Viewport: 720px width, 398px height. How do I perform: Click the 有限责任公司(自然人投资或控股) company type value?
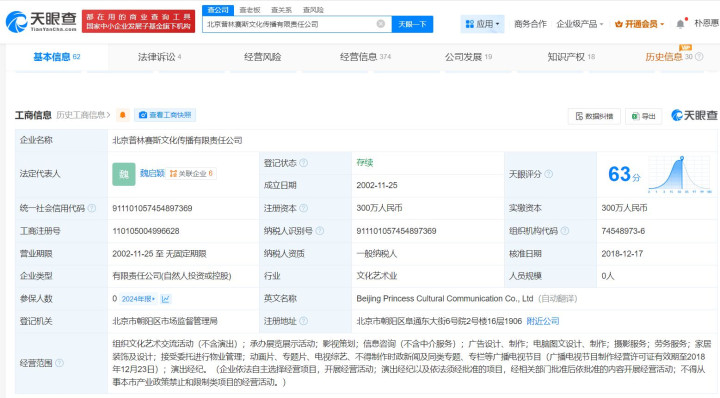coord(172,276)
